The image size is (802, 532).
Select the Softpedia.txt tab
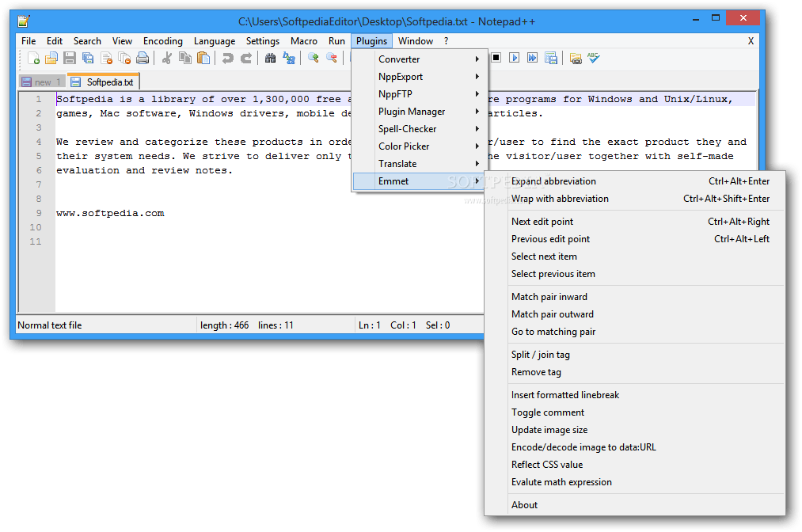pyautogui.click(x=102, y=82)
